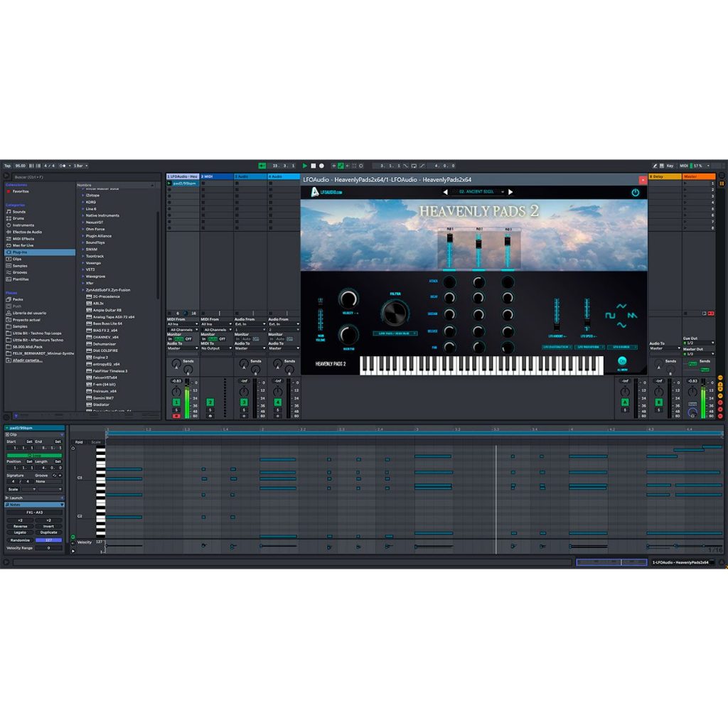
Task: Select previous preset in Heavenly Pads
Action: 445,192
